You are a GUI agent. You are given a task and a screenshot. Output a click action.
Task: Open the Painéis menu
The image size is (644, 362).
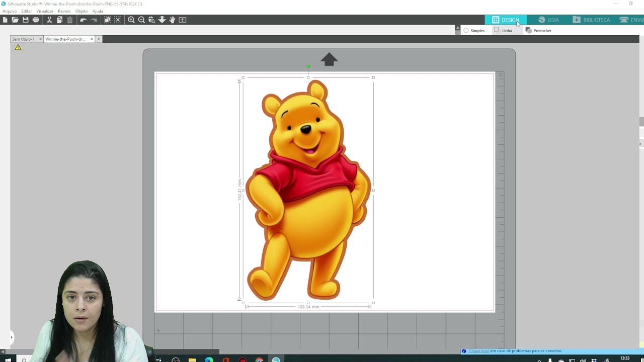[64, 11]
